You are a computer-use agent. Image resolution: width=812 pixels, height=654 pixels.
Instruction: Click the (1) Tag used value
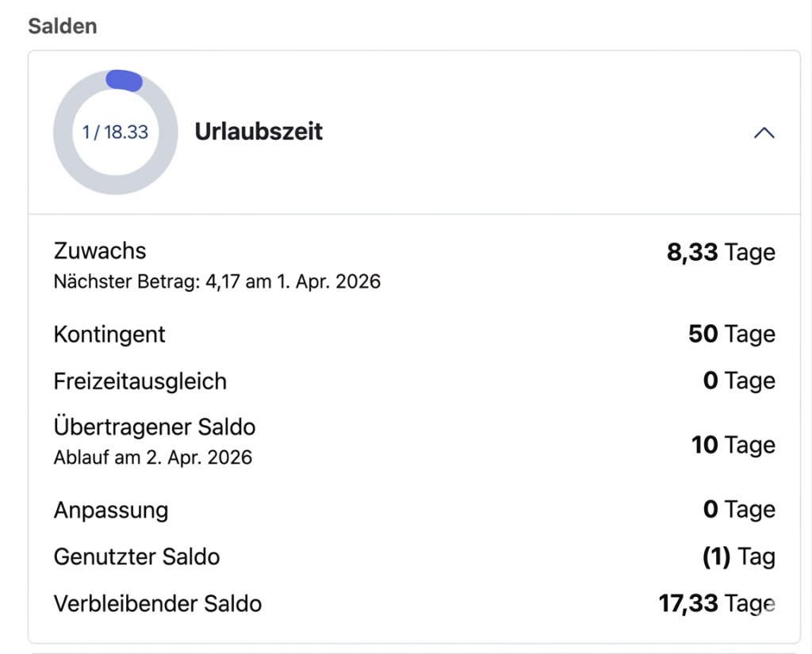[738, 557]
